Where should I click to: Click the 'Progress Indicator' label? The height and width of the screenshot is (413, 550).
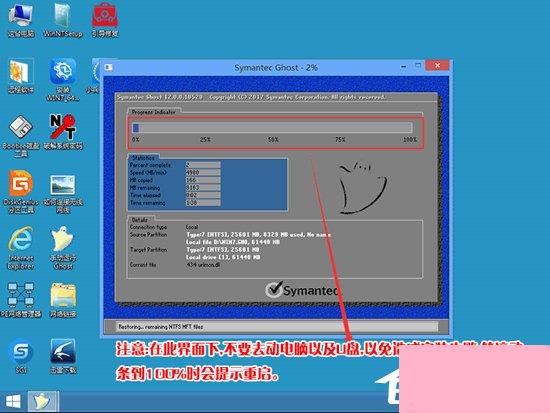[153, 112]
